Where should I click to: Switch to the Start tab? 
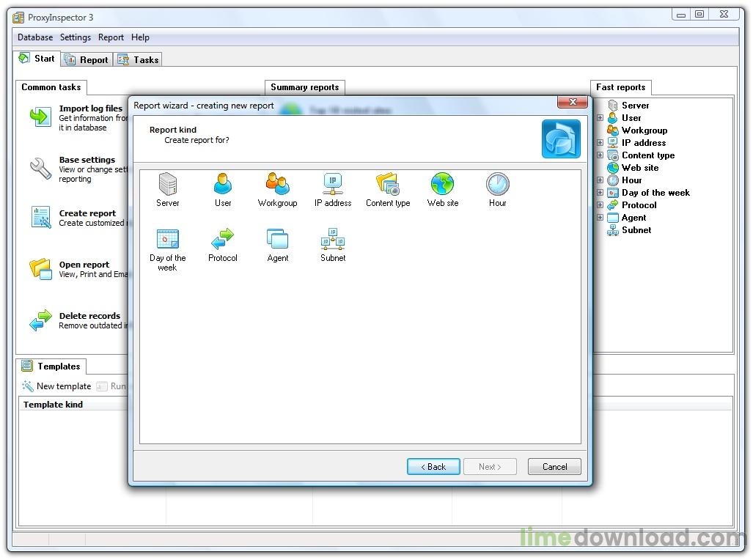coord(37,58)
